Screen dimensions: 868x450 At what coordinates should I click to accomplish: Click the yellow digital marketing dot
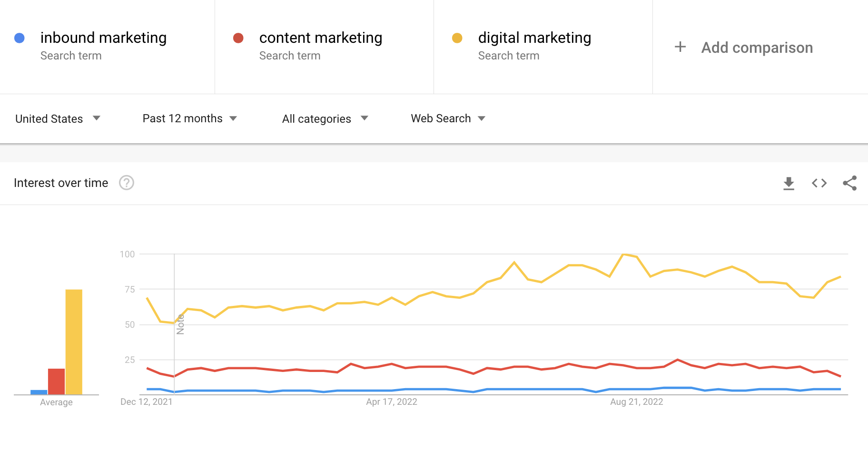457,38
